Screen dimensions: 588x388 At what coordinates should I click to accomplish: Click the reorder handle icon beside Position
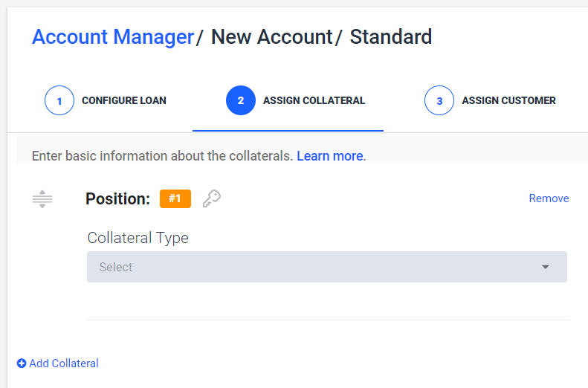point(42,199)
